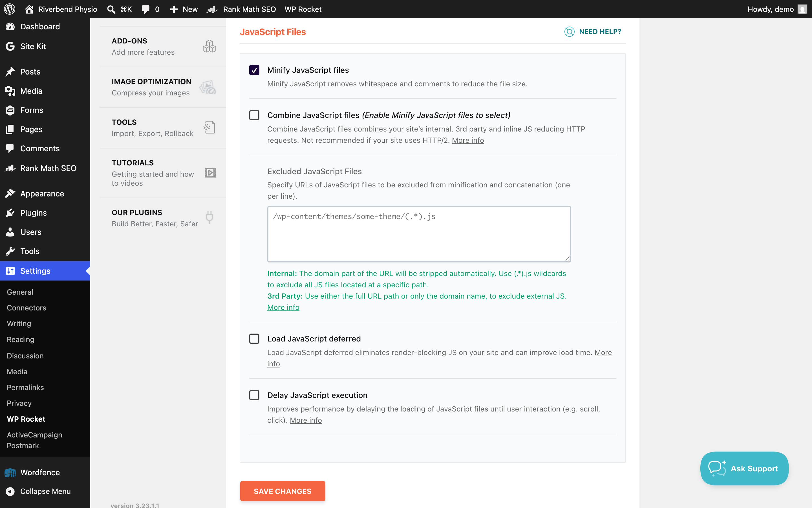Click the Tools gear document icon
The height and width of the screenshot is (508, 812).
pyautogui.click(x=209, y=127)
